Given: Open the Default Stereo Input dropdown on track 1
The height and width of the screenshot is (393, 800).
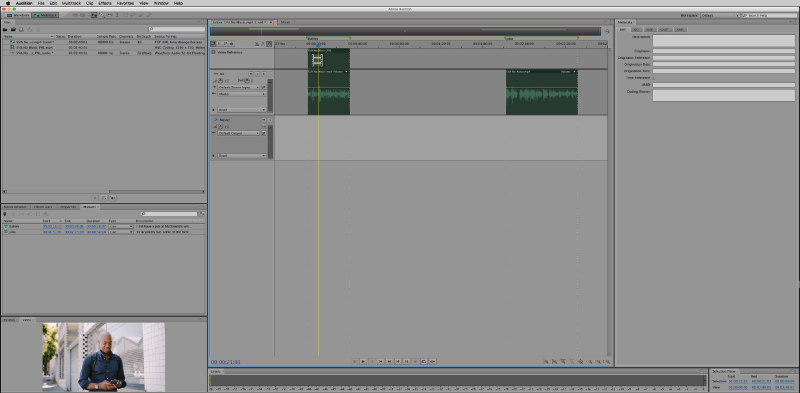Looking at the screenshot, I should (239, 87).
